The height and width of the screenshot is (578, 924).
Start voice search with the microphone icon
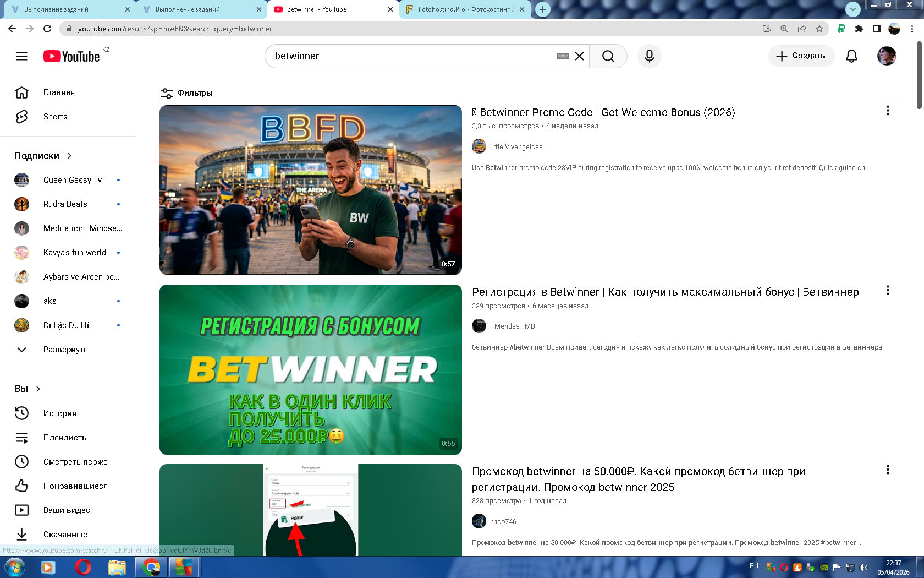click(x=650, y=56)
